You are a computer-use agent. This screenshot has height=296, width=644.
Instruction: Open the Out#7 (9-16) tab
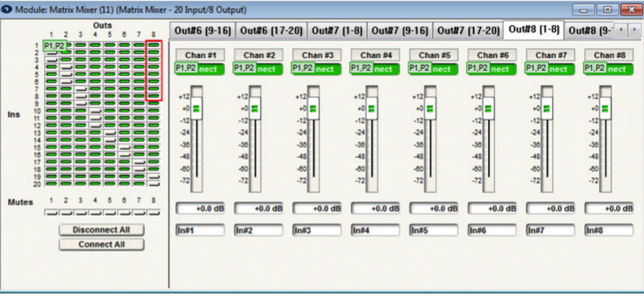400,31
